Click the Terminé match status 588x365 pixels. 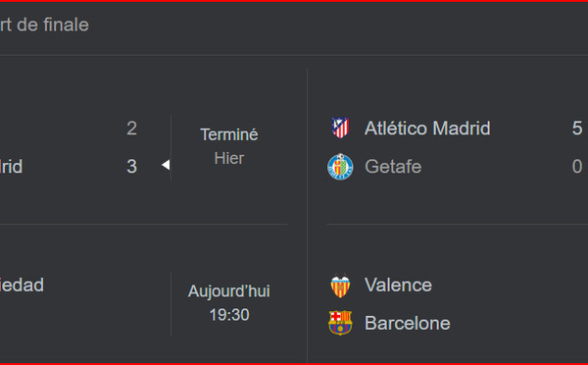[x=229, y=134]
